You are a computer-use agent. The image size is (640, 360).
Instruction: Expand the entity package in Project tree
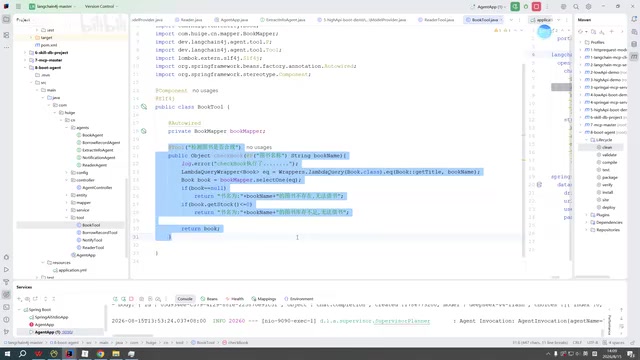click(x=67, y=195)
